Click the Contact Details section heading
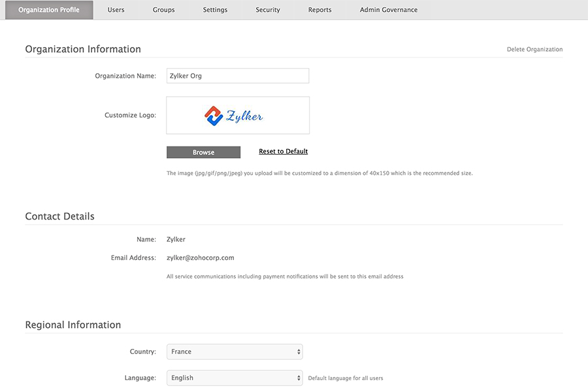Viewport: 588px width, 390px height. click(59, 216)
